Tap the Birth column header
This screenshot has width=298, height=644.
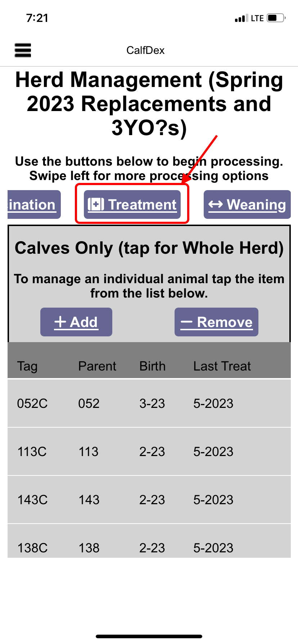[x=153, y=366]
